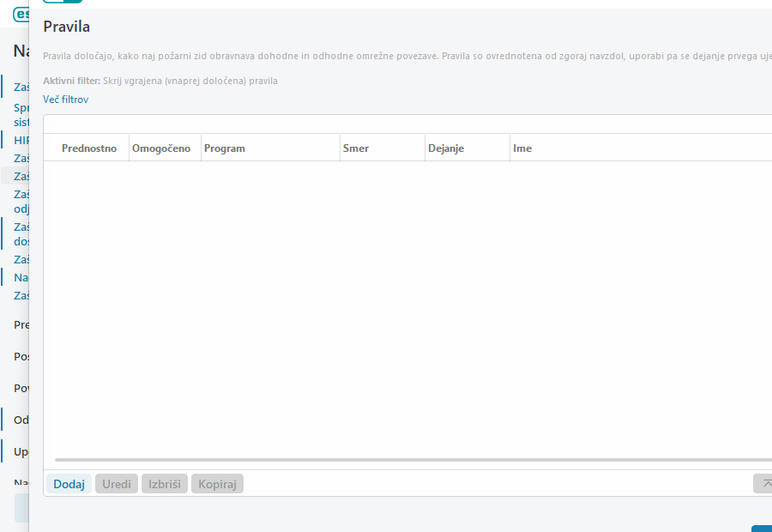Select the "HIP" item in the left sidebar
This screenshot has width=772, height=532.
(x=21, y=140)
